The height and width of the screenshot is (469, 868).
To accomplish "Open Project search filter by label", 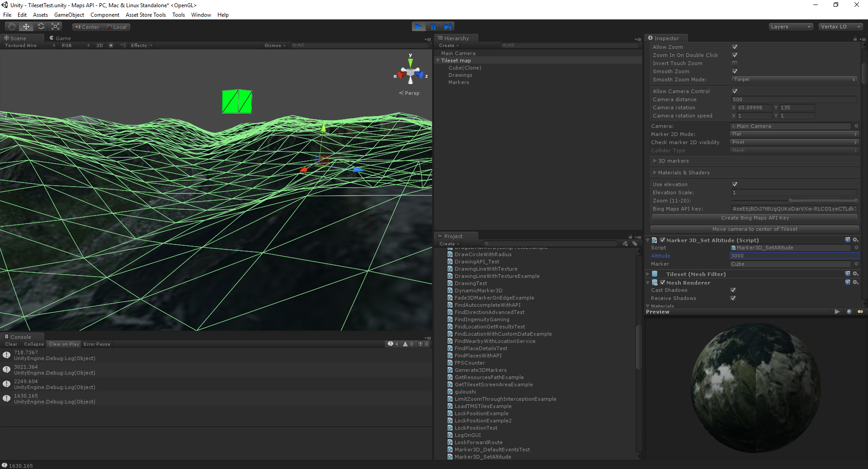I will (635, 244).
